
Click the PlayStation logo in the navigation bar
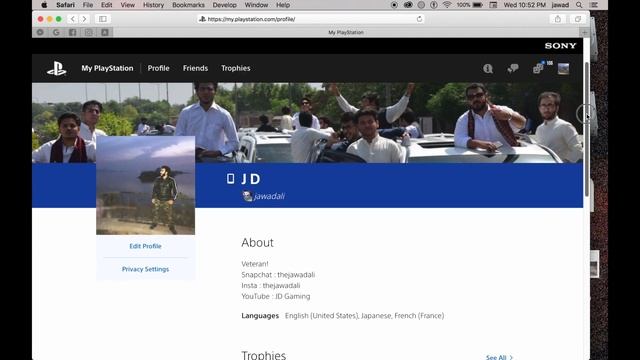pos(56,69)
